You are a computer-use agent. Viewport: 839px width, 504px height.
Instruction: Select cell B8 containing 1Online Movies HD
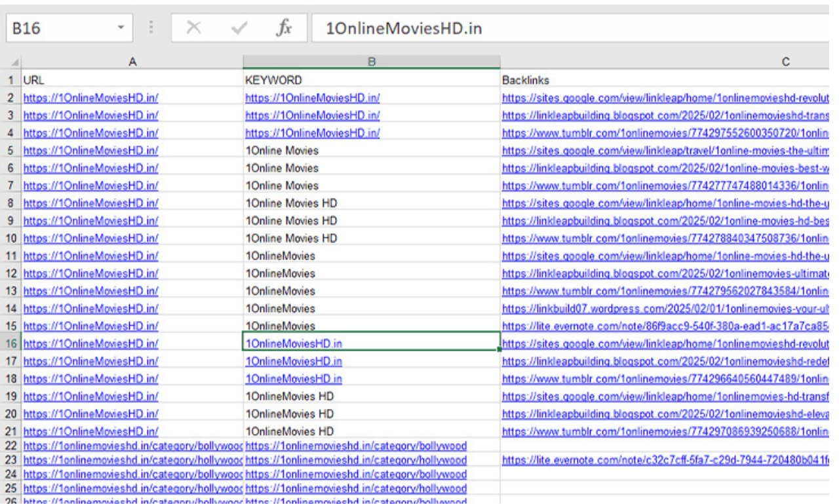(291, 203)
